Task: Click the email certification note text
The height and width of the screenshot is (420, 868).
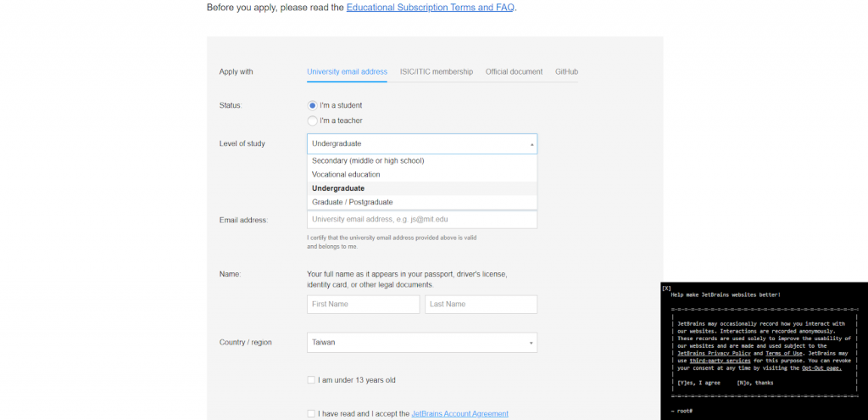Action: coord(392,242)
